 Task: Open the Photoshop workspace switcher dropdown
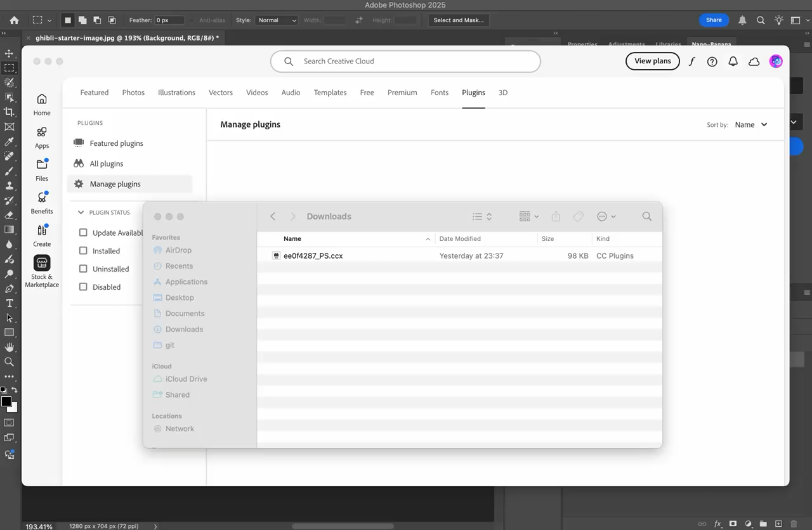coord(799,20)
